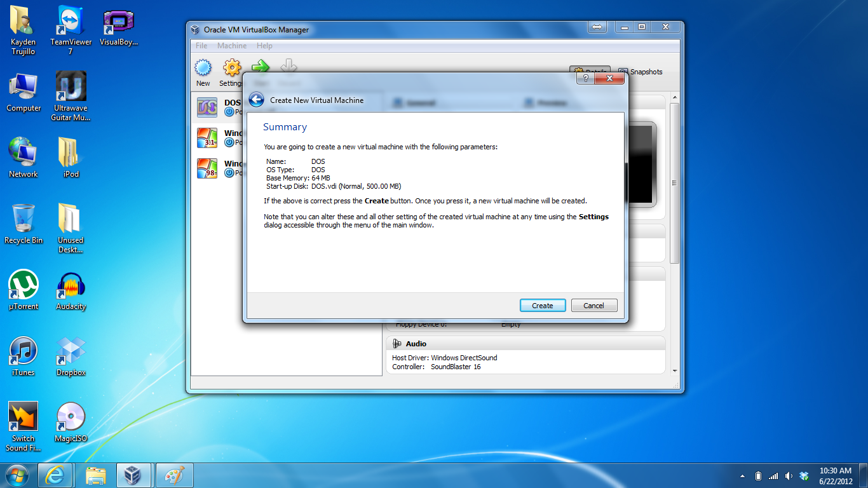This screenshot has height=488, width=868.
Task: Click the Dropbox tray icon
Action: pyautogui.click(x=804, y=476)
